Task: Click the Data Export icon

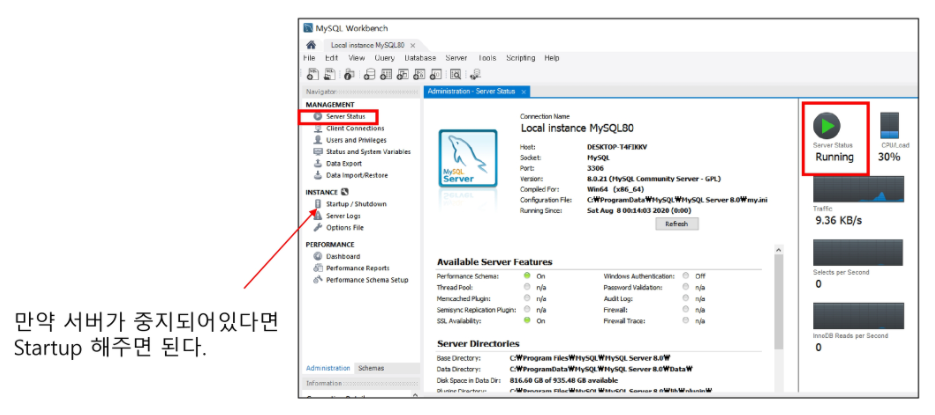Action: pos(318,163)
